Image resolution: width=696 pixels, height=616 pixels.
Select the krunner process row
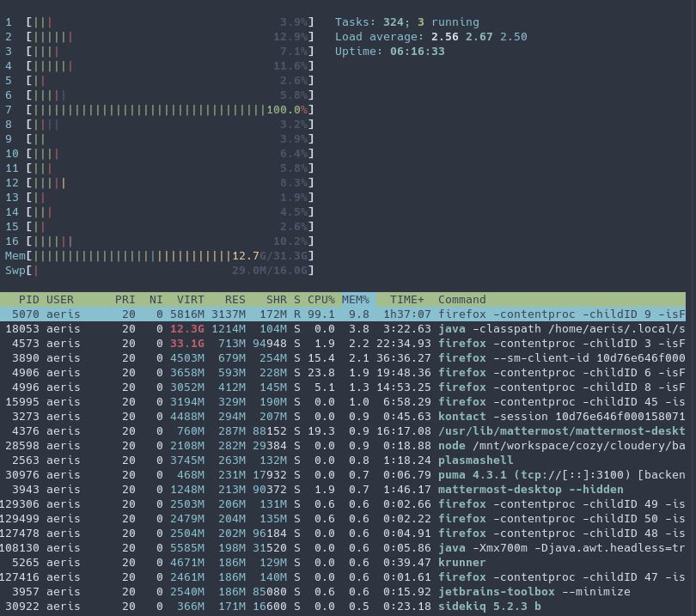pos(344,563)
